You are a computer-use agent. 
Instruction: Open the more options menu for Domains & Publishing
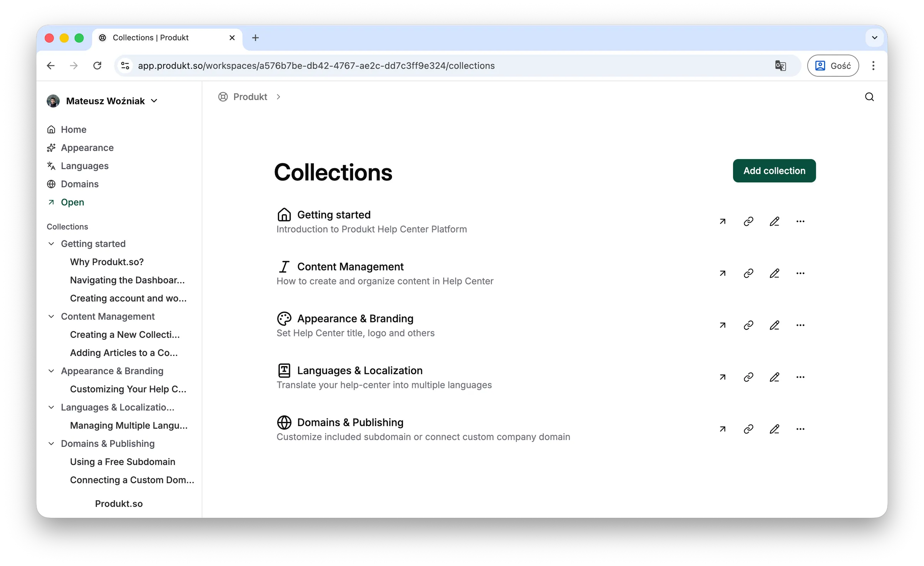tap(800, 429)
